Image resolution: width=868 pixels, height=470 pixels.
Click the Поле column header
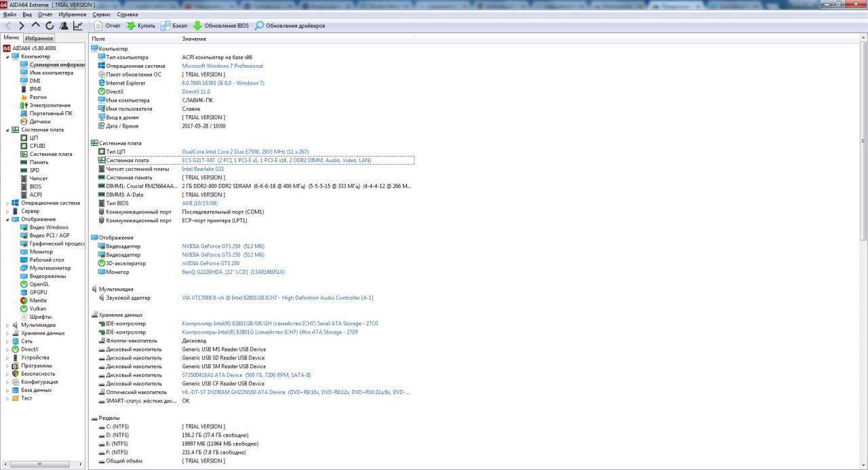click(134, 39)
